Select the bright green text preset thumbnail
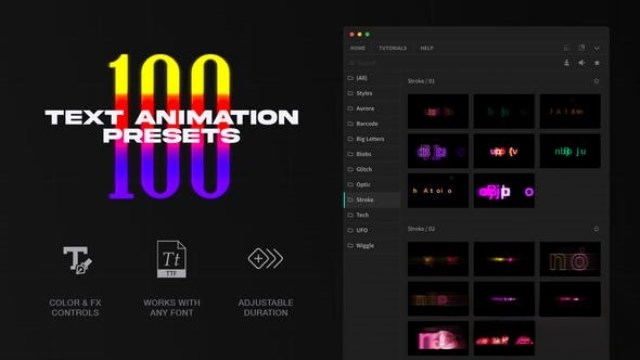The image size is (640, 360). pyautogui.click(x=570, y=151)
